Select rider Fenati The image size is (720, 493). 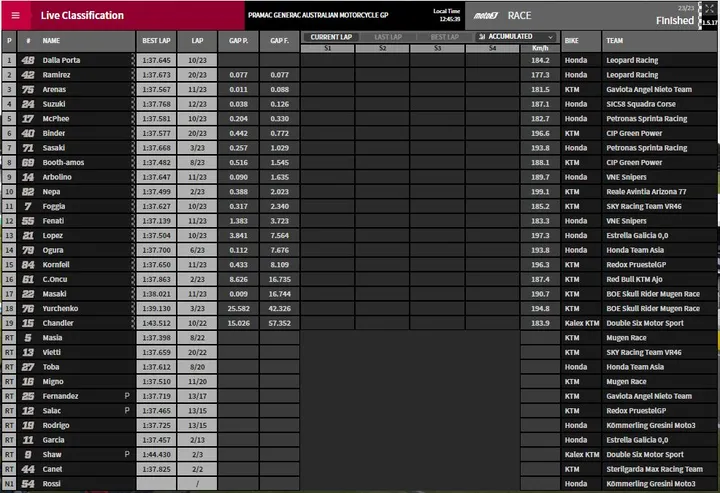(53, 221)
